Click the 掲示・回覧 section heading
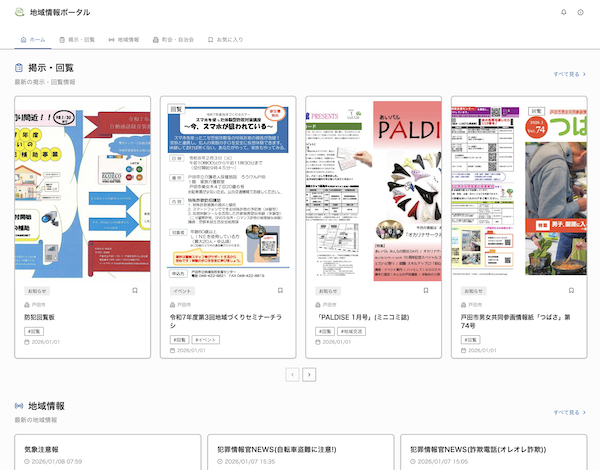The height and width of the screenshot is (470, 600). tap(51, 68)
